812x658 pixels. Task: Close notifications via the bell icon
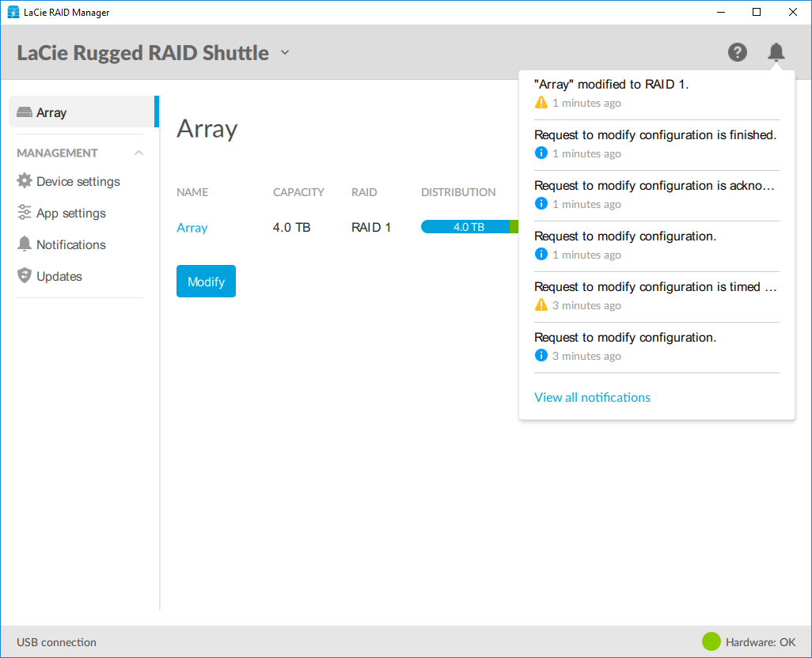pos(776,53)
